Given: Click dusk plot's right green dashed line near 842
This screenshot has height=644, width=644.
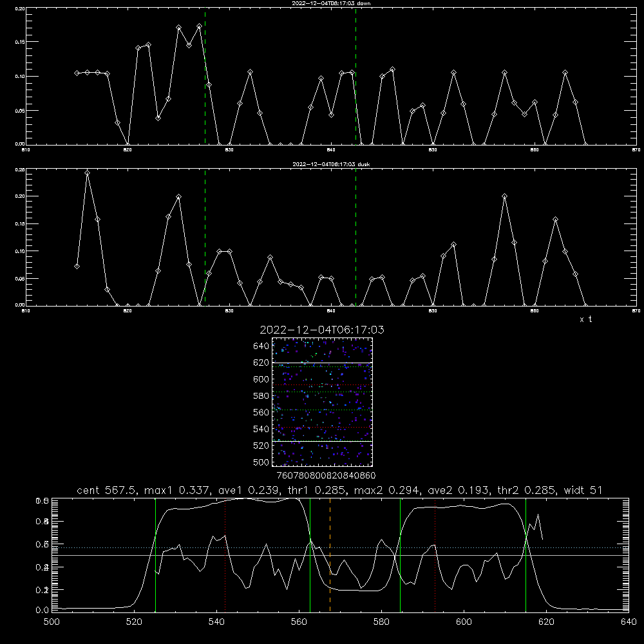Looking at the screenshot, I should tap(355, 238).
